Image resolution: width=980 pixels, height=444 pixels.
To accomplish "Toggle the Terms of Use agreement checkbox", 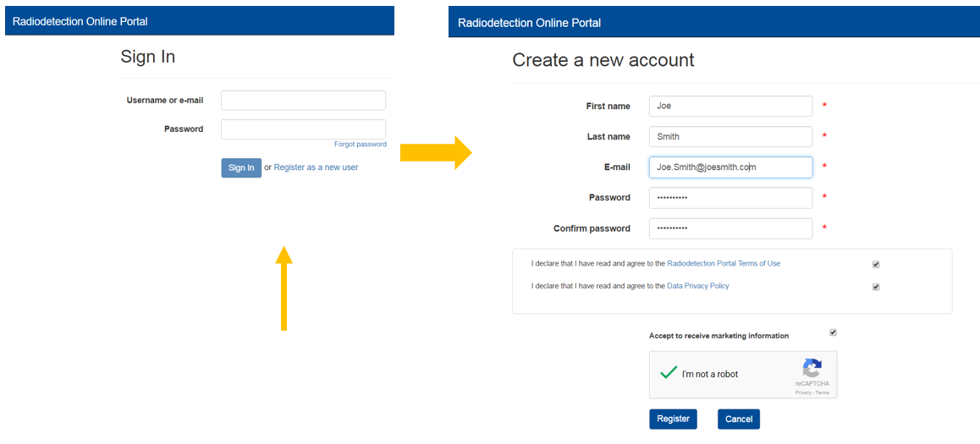I will click(x=876, y=264).
